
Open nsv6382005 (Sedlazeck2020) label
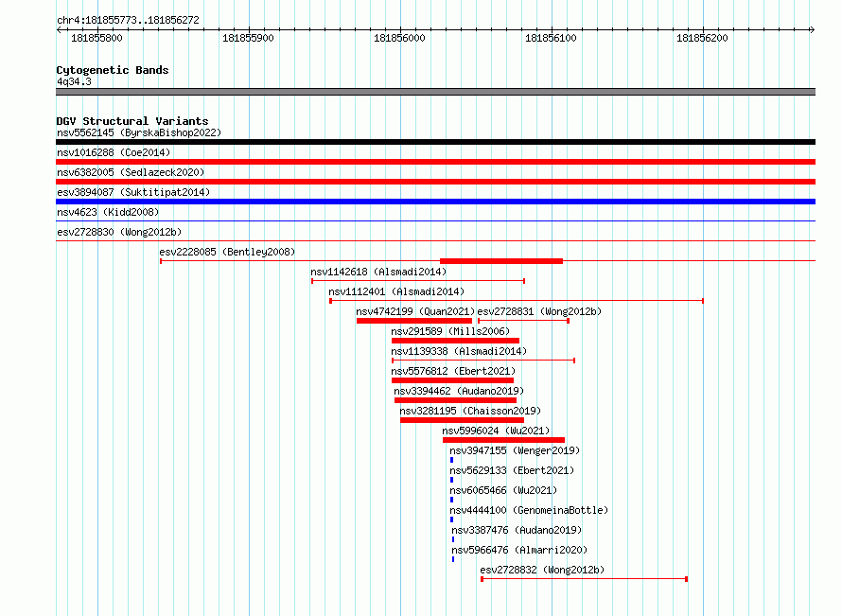click(131, 172)
